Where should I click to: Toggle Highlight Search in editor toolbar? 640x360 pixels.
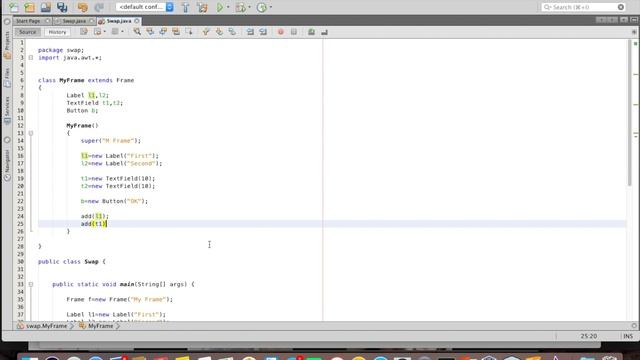pyautogui.click(x=176, y=32)
